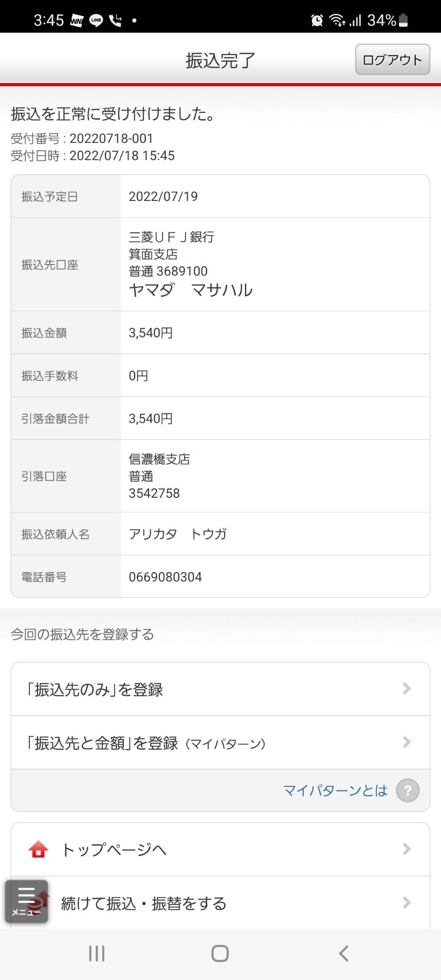Tap the alarm clock status icon
Image resolution: width=441 pixels, height=980 pixels.
point(317,21)
